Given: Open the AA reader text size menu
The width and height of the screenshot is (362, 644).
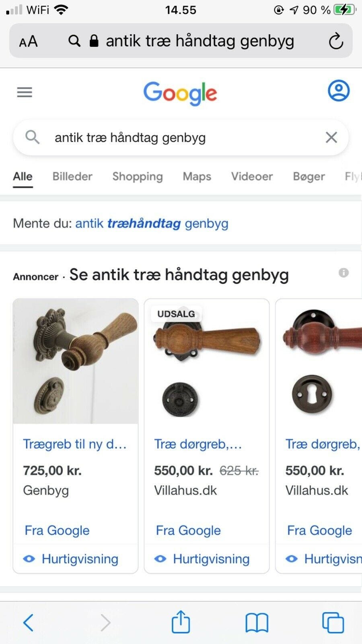Looking at the screenshot, I should click(x=28, y=41).
